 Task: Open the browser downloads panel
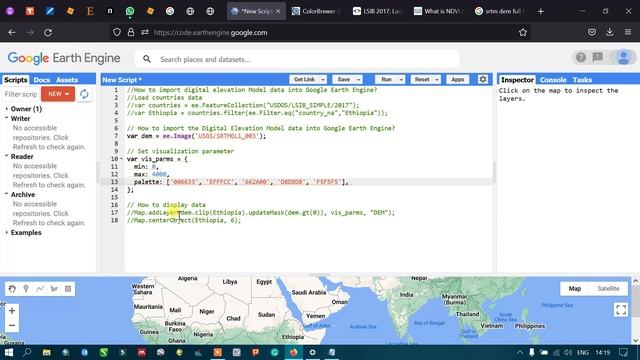pyautogui.click(x=610, y=32)
